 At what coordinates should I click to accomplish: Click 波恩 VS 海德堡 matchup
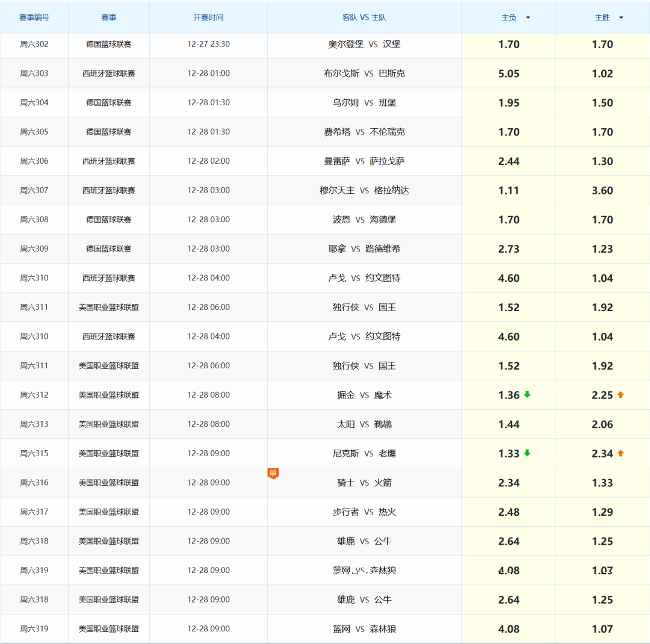(364, 220)
